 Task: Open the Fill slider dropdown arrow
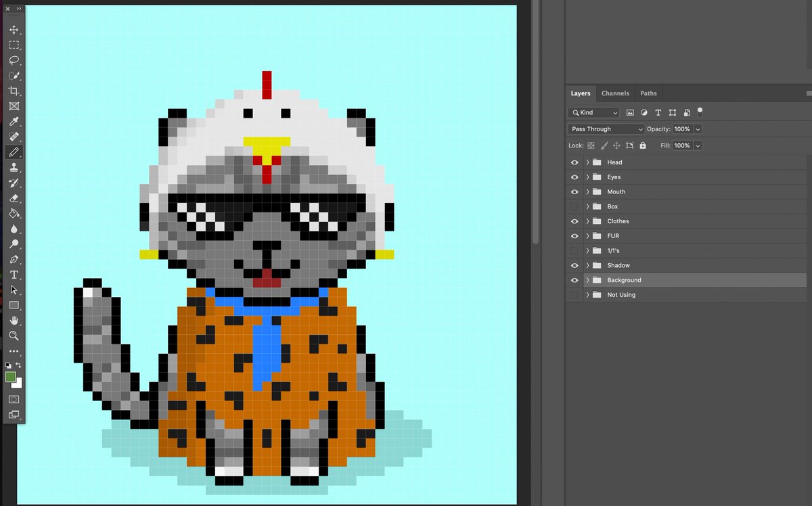tap(698, 145)
